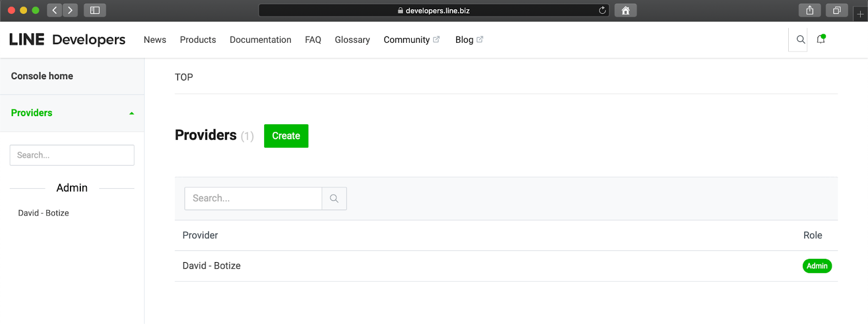Screen dimensions: 868x324
Task: Open the Blog external link
Action: [469, 40]
